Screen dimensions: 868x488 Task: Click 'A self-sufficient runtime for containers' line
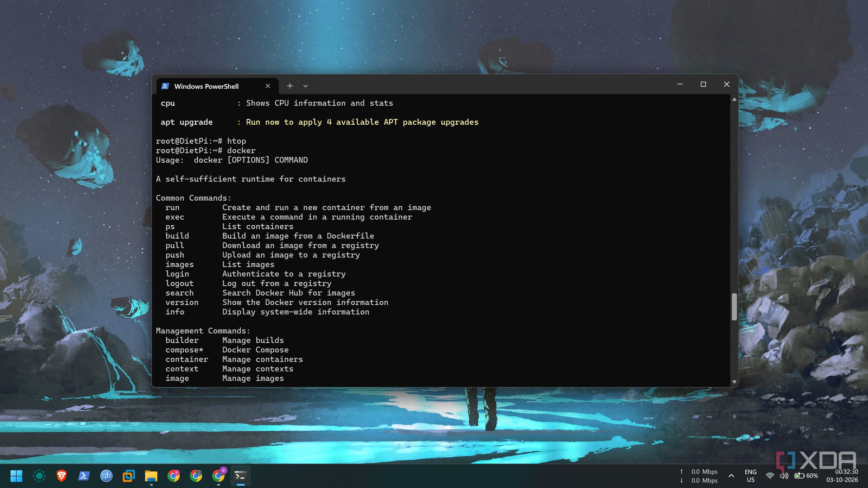pos(251,179)
